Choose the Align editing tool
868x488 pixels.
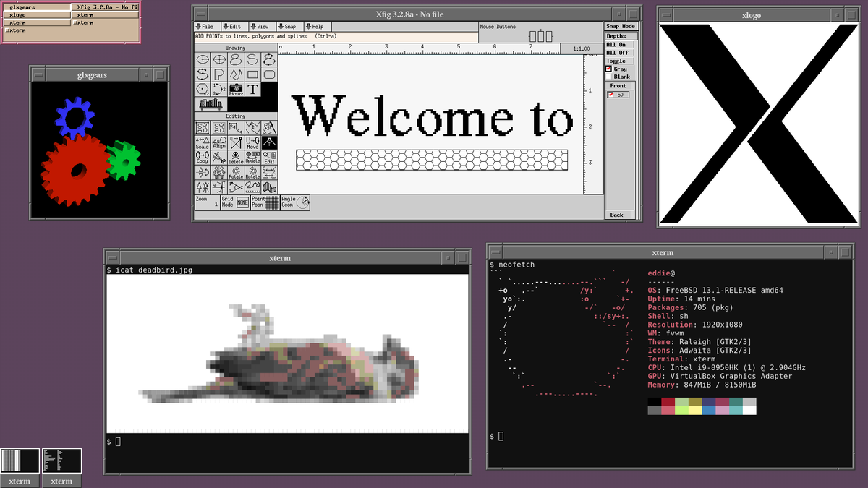[219, 142]
